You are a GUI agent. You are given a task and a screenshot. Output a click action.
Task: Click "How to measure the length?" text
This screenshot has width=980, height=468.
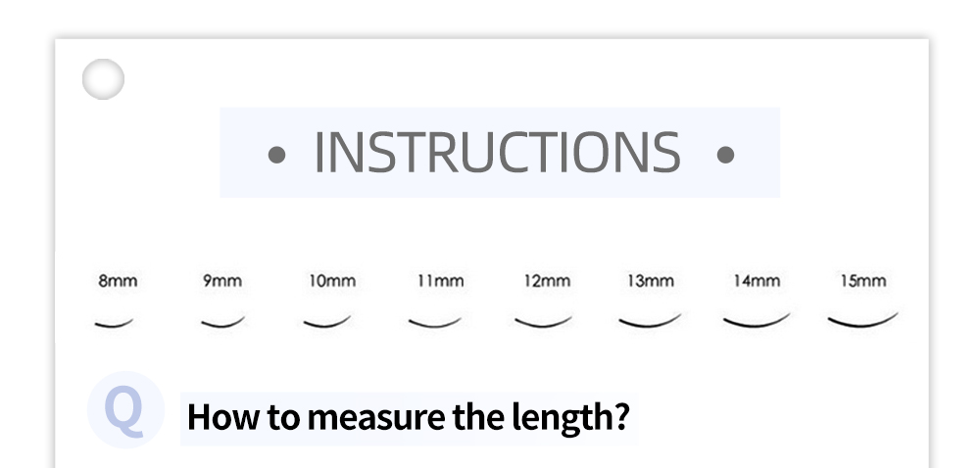pos(408,418)
